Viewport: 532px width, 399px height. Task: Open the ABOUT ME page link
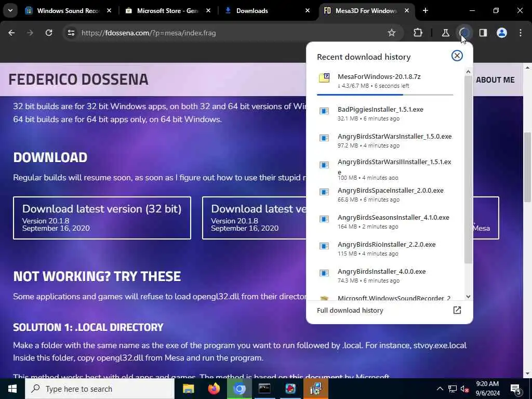point(495,79)
